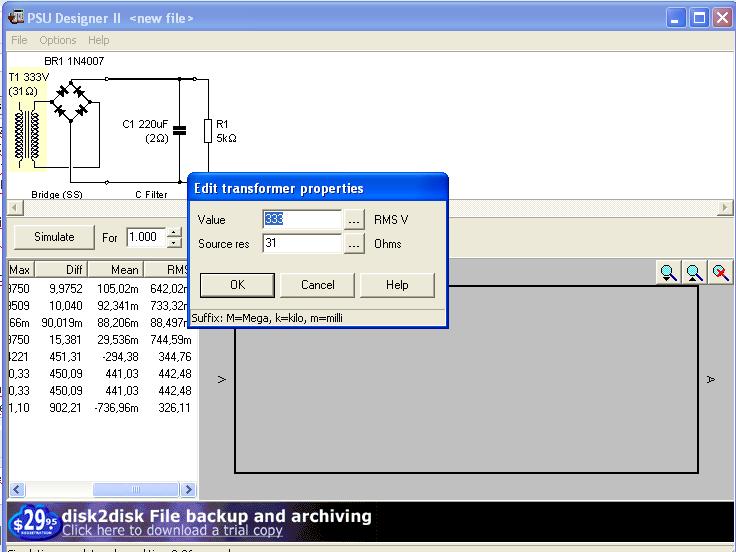This screenshot has height=552, width=736.
Task: Open the browse button beside Source res
Action: point(355,244)
